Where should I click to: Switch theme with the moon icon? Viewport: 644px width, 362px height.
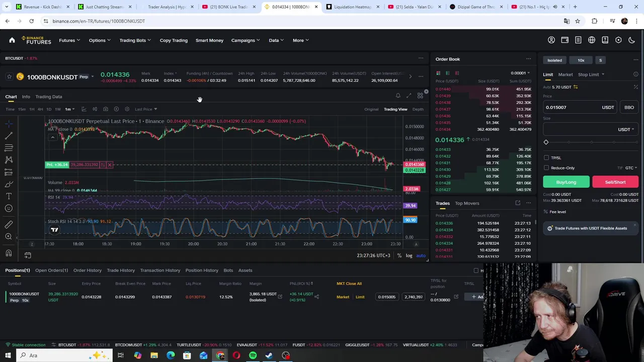pyautogui.click(x=632, y=40)
